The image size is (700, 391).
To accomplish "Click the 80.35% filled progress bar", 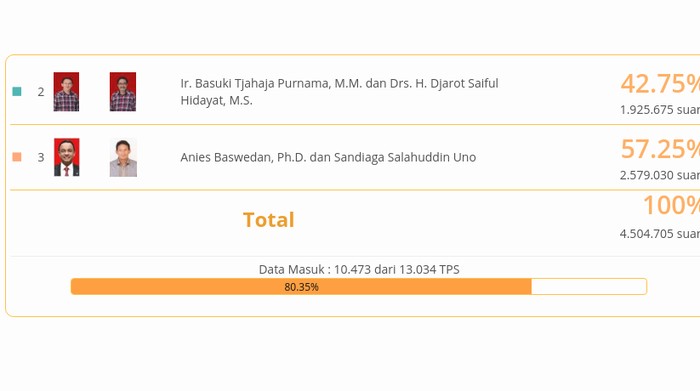I will click(x=301, y=287).
